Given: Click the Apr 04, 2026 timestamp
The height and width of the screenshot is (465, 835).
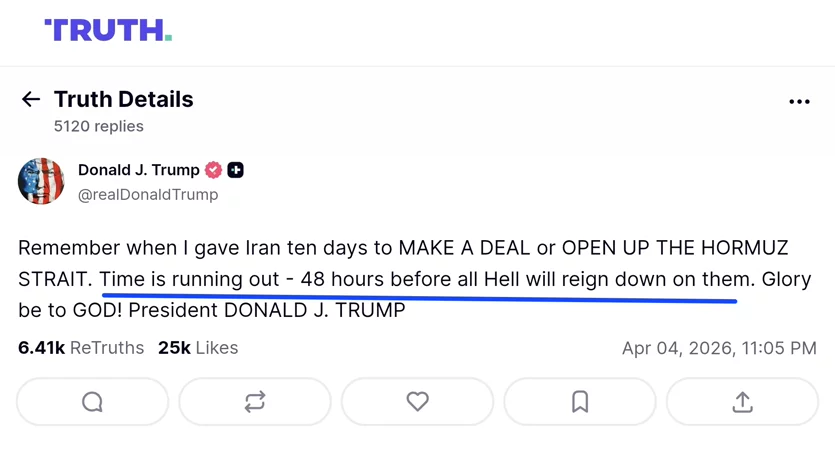Looking at the screenshot, I should click(719, 348).
